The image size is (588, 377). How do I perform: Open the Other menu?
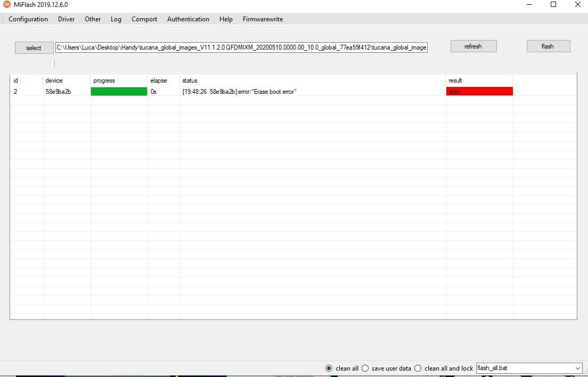tap(93, 19)
